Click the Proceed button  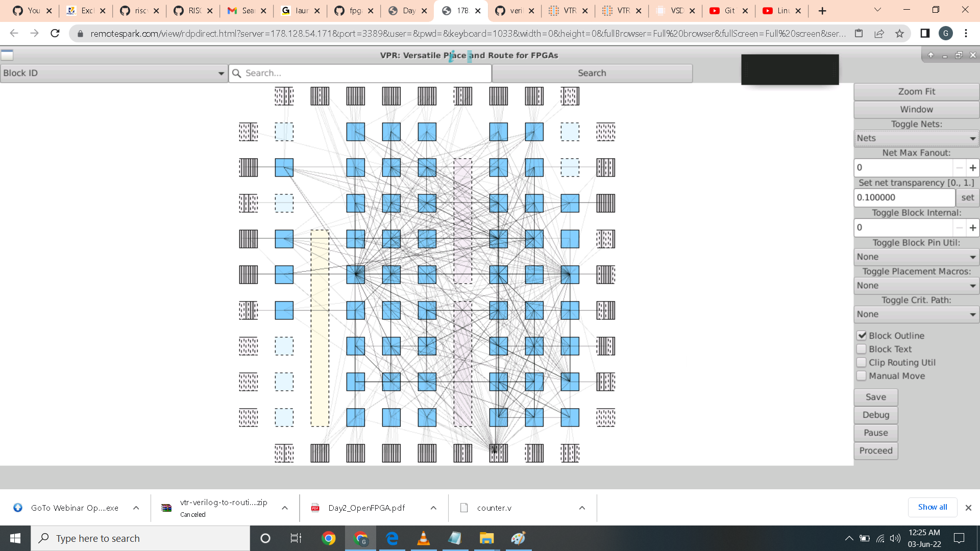[x=875, y=451]
